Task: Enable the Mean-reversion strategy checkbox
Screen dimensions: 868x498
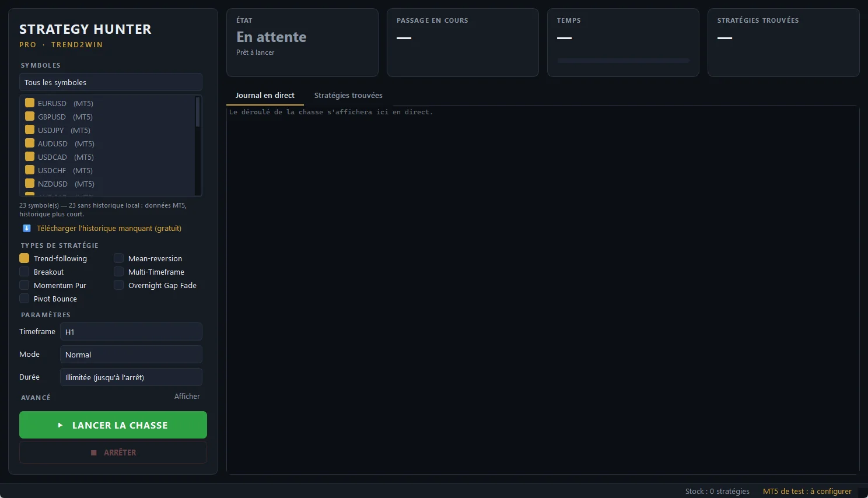Action: [x=119, y=258]
